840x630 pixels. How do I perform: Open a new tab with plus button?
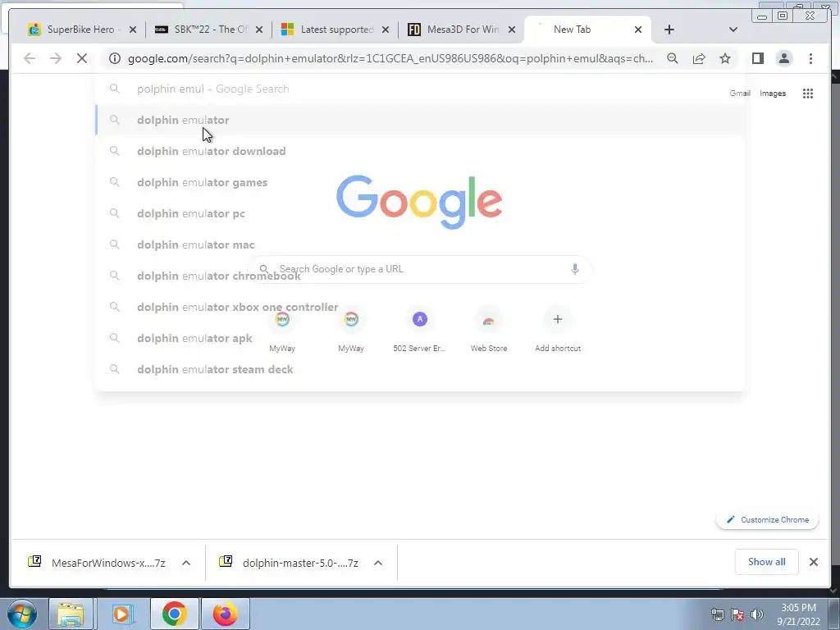pyautogui.click(x=669, y=30)
